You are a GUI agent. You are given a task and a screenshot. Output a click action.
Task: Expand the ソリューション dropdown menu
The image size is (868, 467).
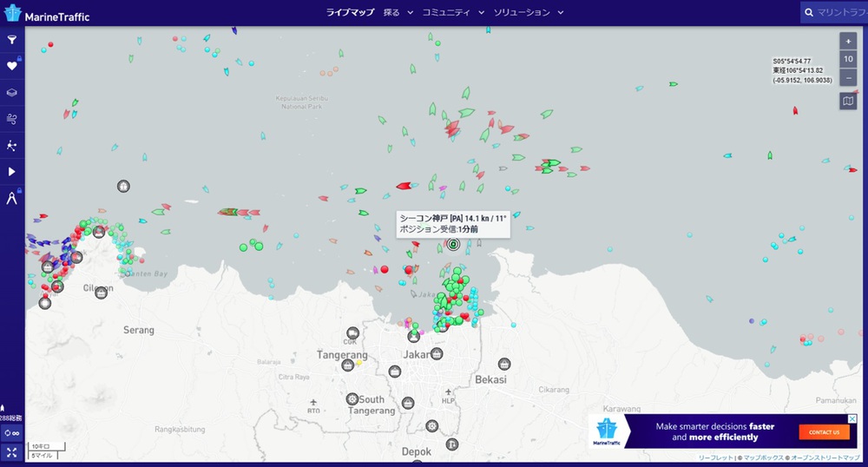coord(528,13)
